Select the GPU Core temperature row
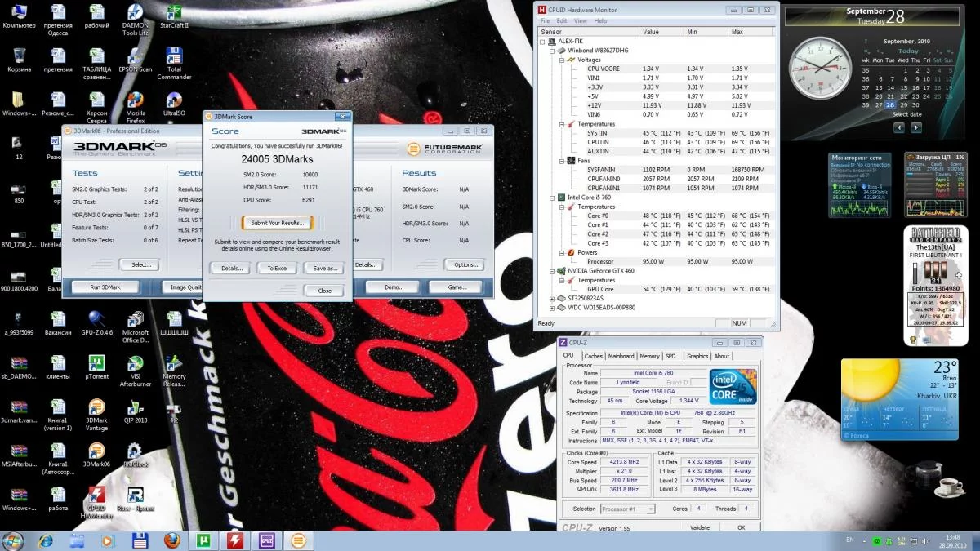 [x=656, y=289]
